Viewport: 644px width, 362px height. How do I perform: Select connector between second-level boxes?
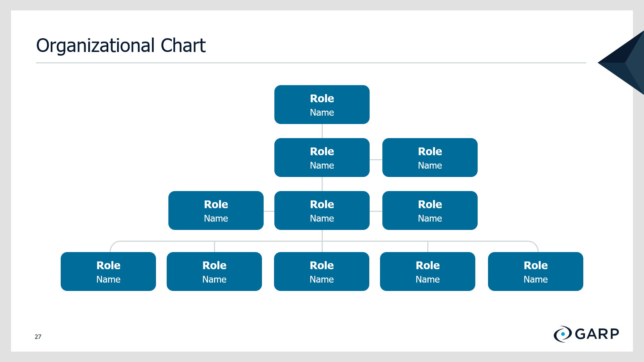pos(376,160)
